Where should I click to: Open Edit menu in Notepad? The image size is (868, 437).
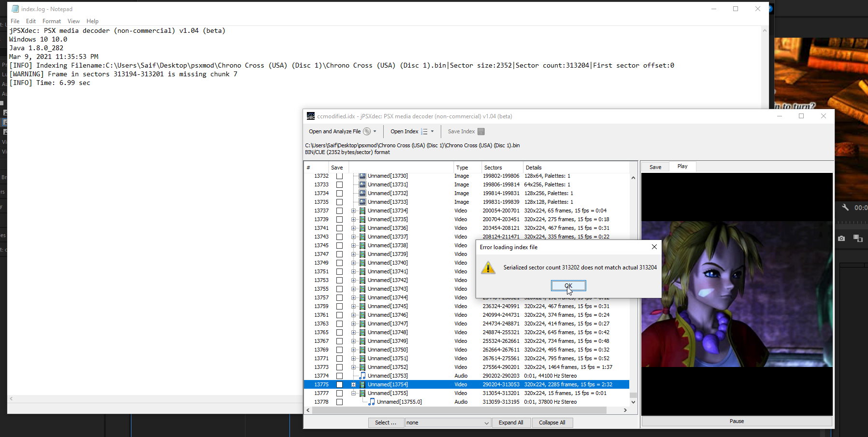pos(31,21)
